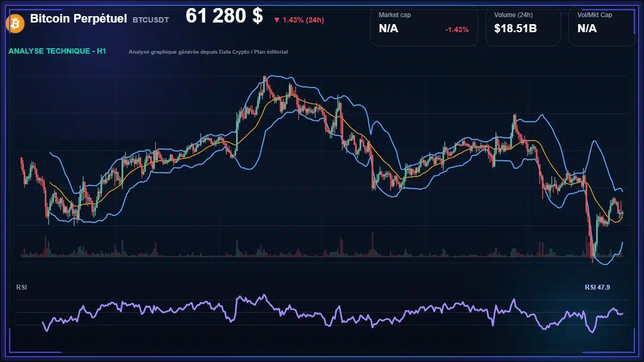Screen dimensions: 644x362
Task: Click the 61 280 $ price value
Action: [224, 17]
